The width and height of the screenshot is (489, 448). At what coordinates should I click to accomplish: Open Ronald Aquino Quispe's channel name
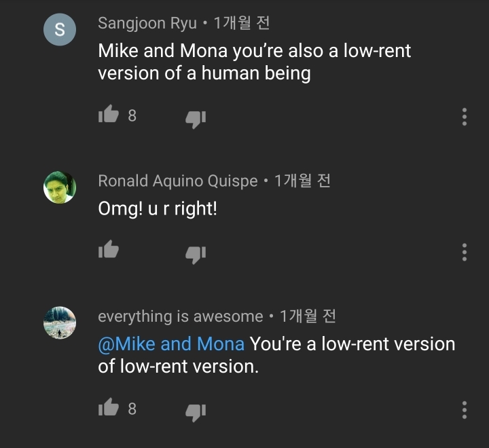178,181
